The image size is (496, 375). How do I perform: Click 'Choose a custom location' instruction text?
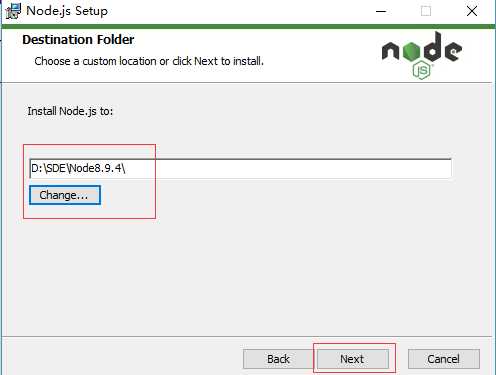click(149, 61)
